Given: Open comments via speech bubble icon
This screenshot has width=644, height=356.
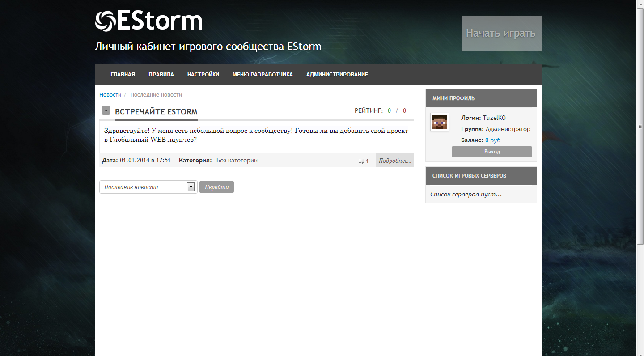Looking at the screenshot, I should click(361, 161).
